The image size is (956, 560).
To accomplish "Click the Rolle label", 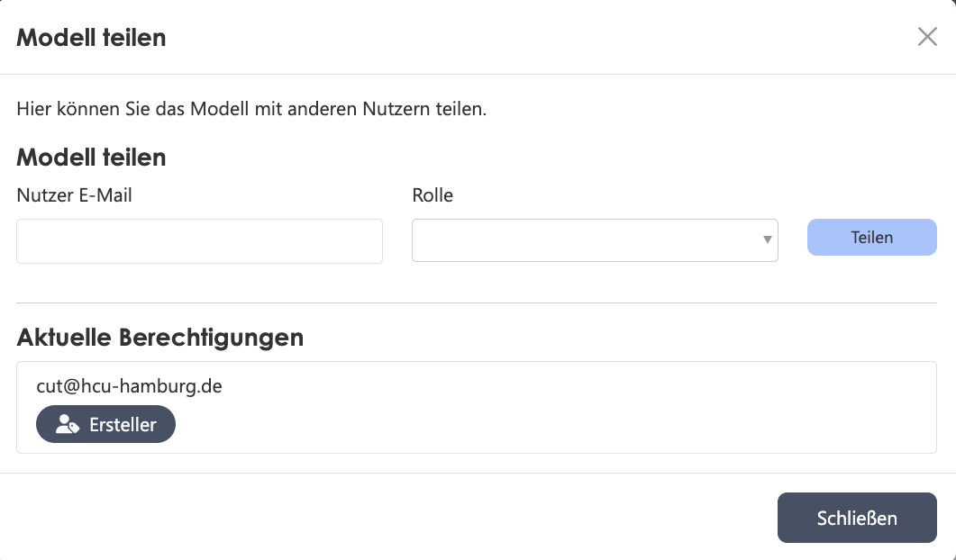I will pyautogui.click(x=432, y=195).
